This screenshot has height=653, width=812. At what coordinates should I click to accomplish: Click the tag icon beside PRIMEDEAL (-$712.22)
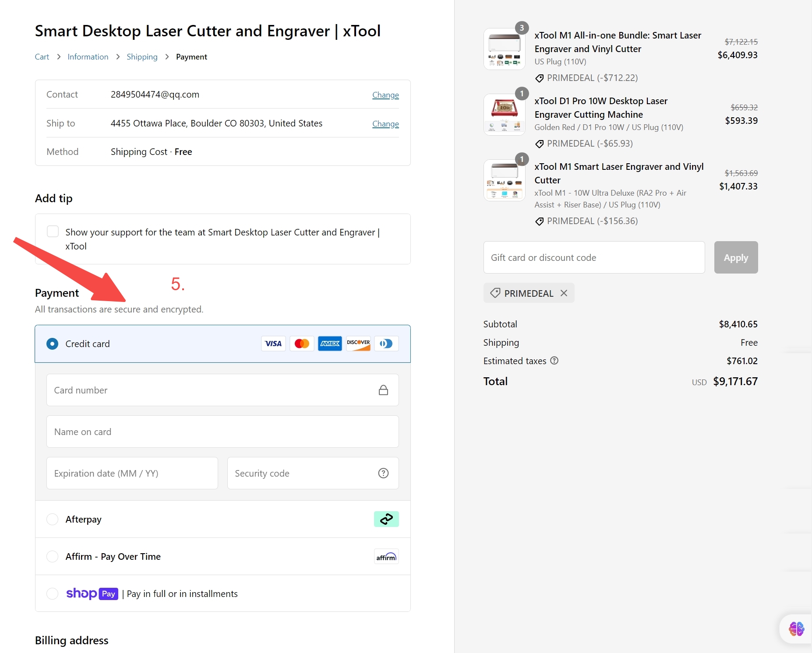[x=540, y=78]
